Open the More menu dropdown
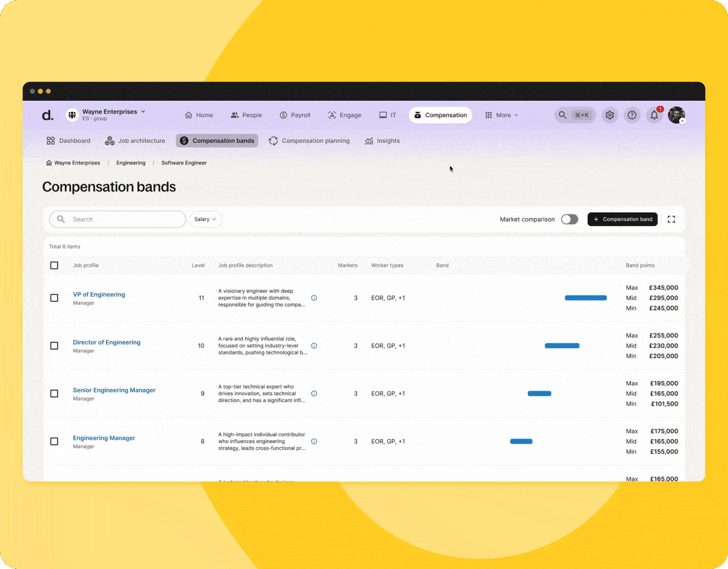Screen dimensions: 728x569 click(x=501, y=115)
